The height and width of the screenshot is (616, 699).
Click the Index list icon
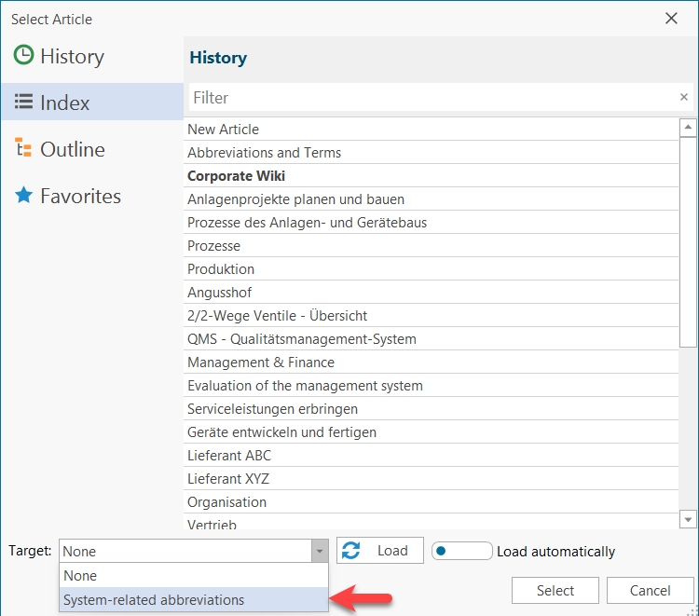(x=23, y=103)
